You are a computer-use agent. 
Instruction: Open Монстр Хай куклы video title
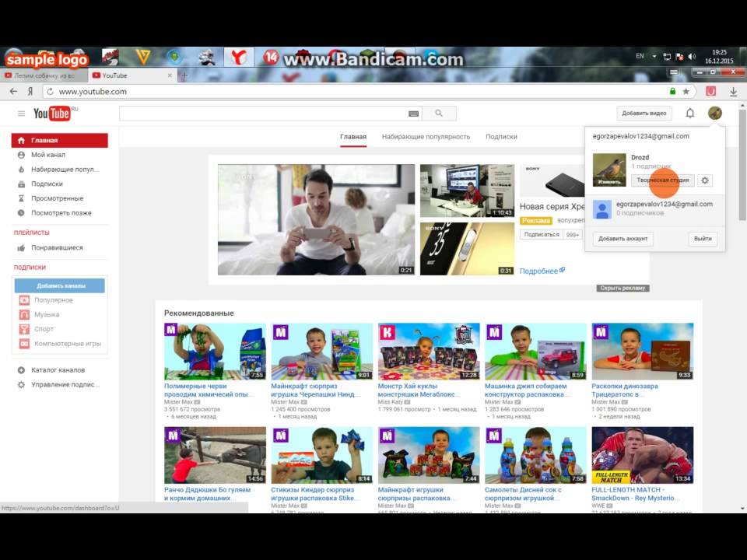click(419, 390)
